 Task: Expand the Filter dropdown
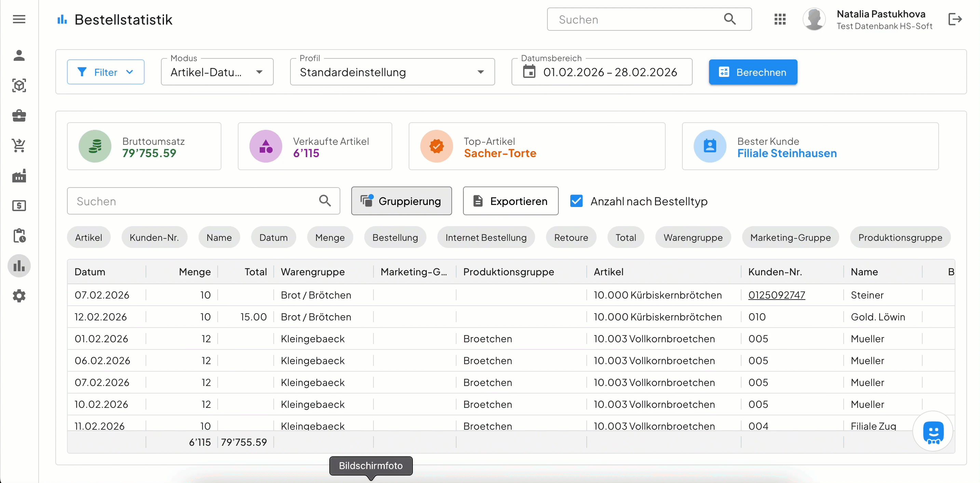coord(105,72)
